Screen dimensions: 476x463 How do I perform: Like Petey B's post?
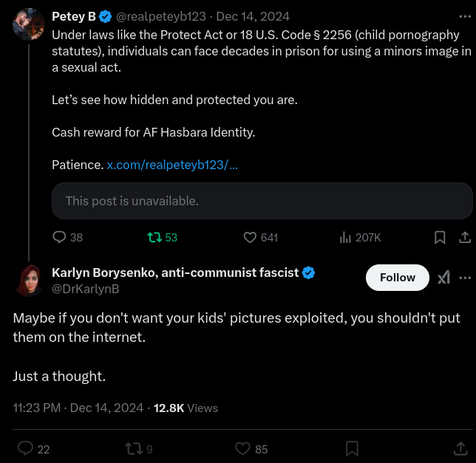point(251,237)
